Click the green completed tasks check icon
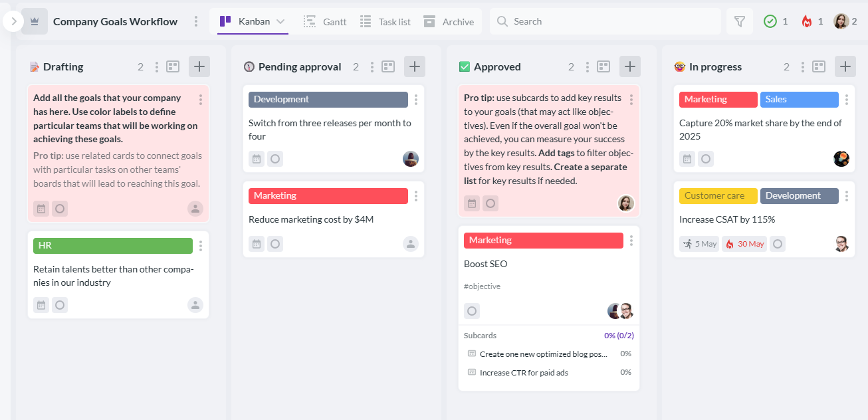 pos(770,21)
